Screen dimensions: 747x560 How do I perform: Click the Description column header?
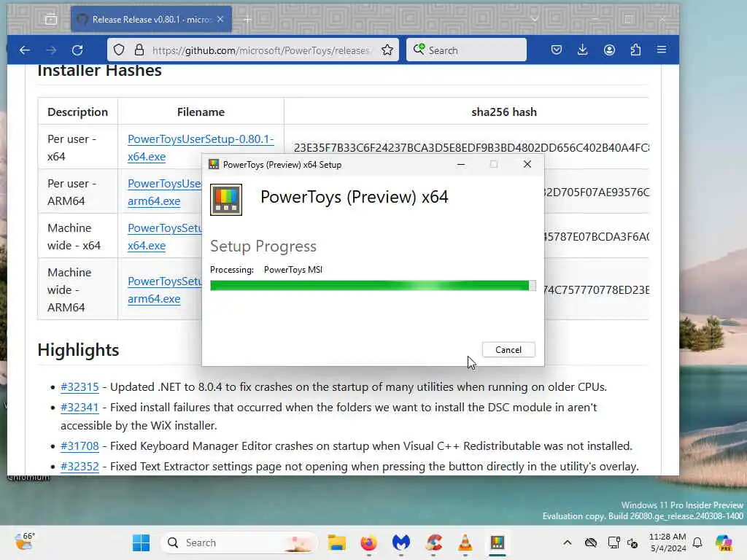click(x=77, y=112)
